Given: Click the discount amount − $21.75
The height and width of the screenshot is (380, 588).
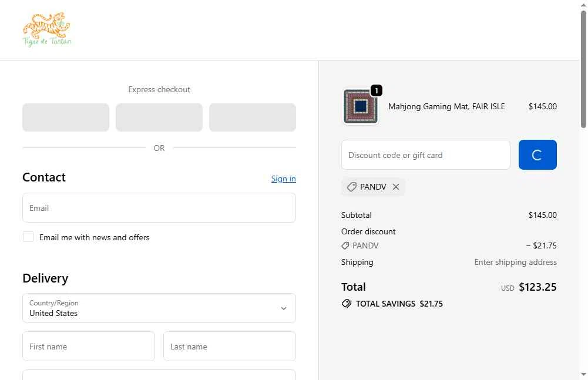Looking at the screenshot, I should click(x=542, y=246).
